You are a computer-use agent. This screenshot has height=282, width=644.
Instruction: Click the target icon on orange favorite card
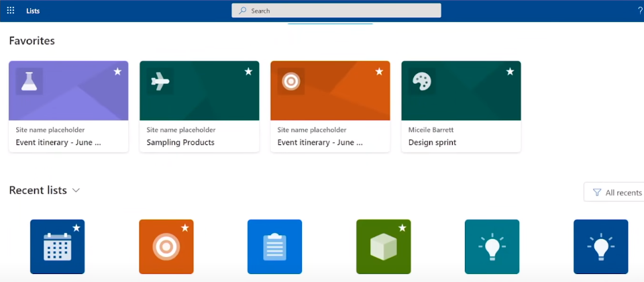point(290,81)
